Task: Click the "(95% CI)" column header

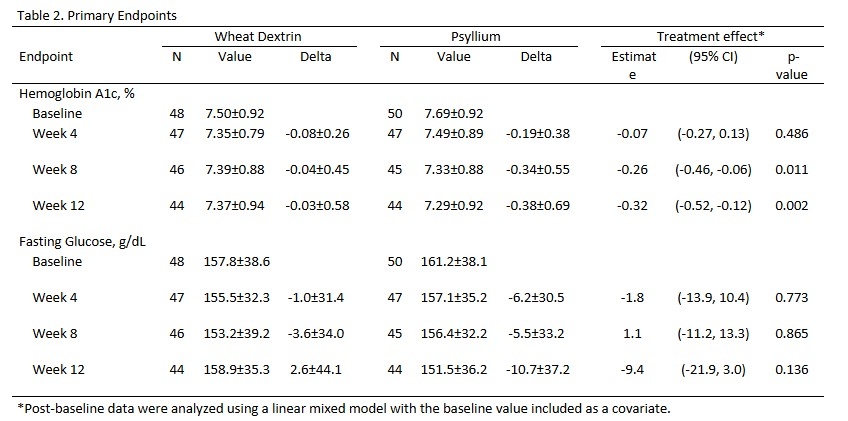Action: point(713,57)
